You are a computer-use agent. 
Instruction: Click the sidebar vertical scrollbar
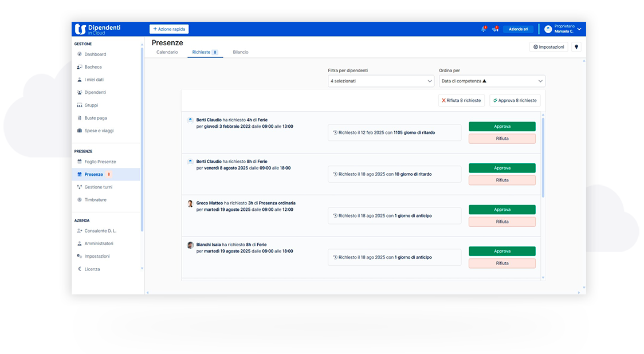(142, 140)
